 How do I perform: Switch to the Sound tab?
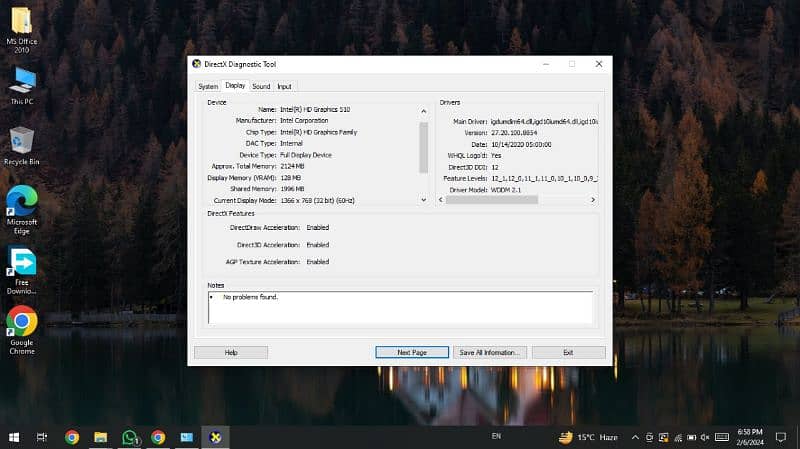(x=261, y=87)
